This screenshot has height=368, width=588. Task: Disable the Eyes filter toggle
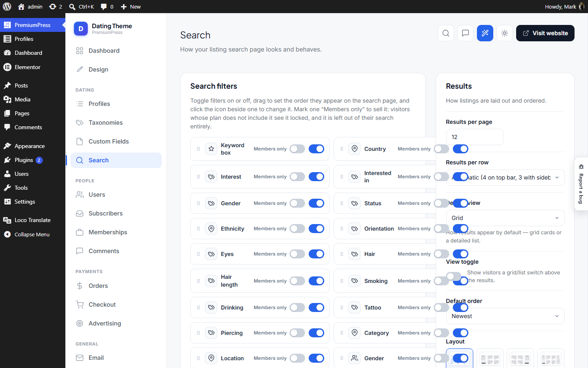[316, 254]
